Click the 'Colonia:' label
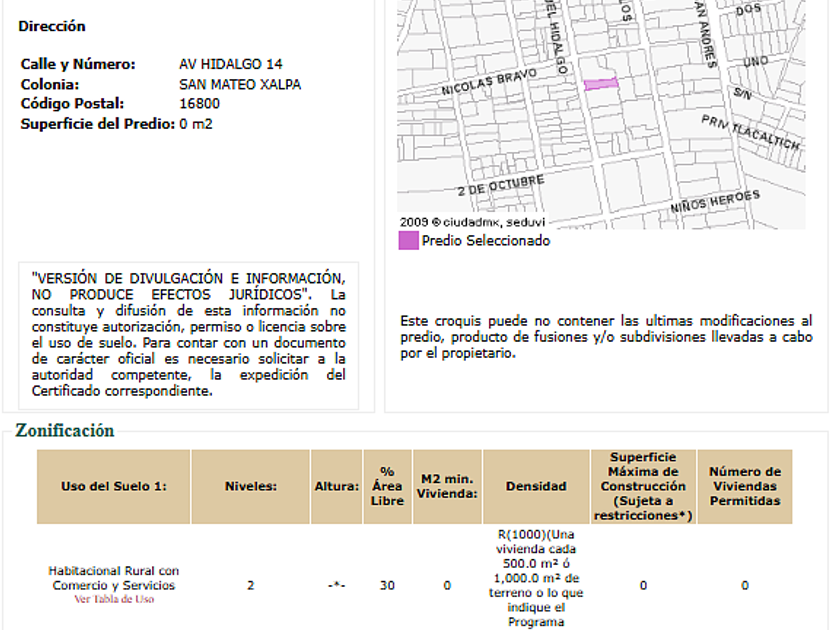This screenshot has height=630, width=840. (50, 85)
